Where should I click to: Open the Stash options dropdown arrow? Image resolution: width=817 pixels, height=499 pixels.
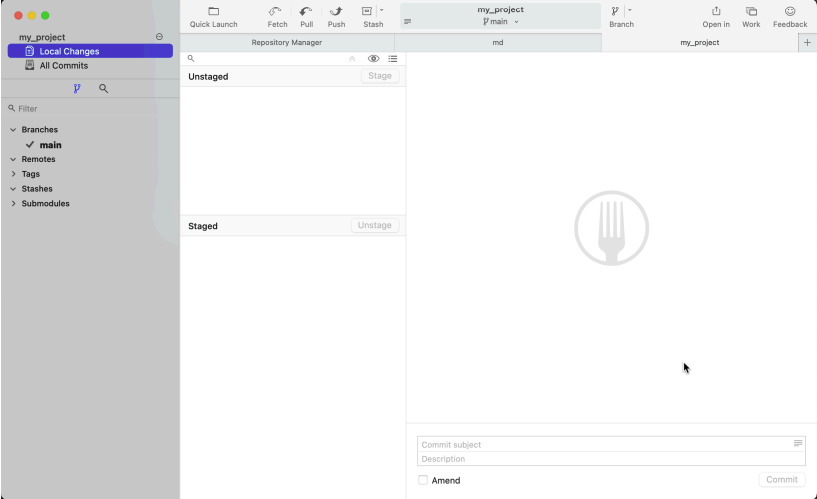pos(381,10)
